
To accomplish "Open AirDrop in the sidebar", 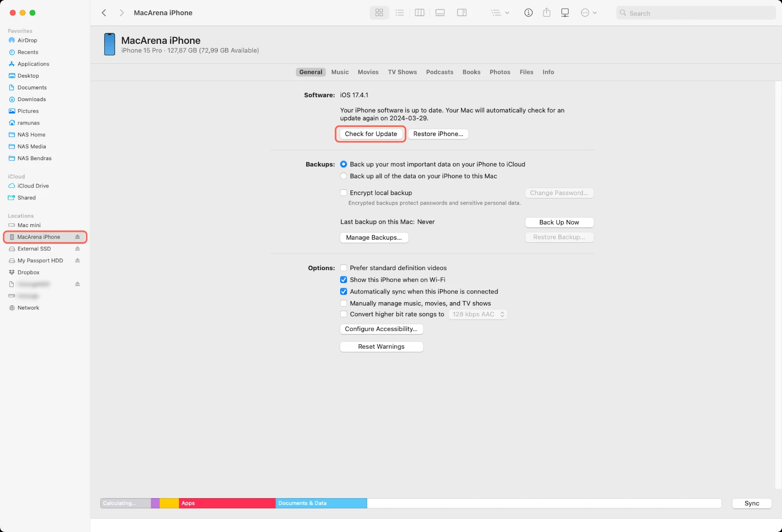I will pos(27,40).
